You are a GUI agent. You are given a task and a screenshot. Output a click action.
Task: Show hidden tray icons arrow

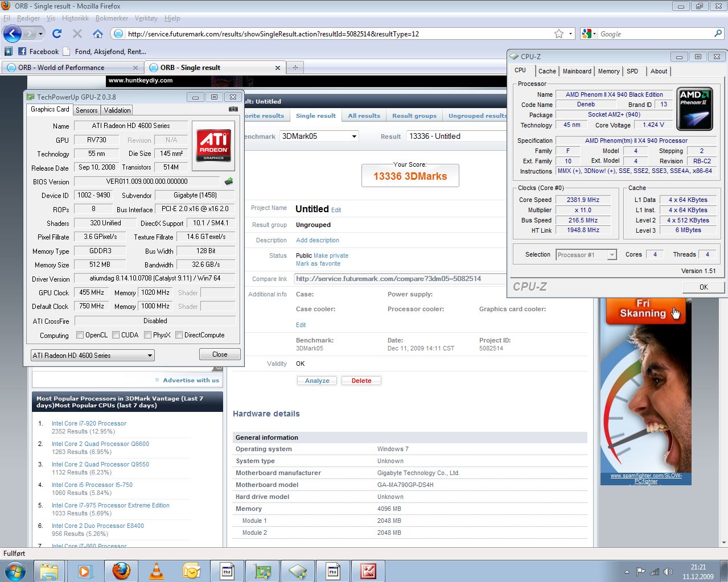click(627, 572)
